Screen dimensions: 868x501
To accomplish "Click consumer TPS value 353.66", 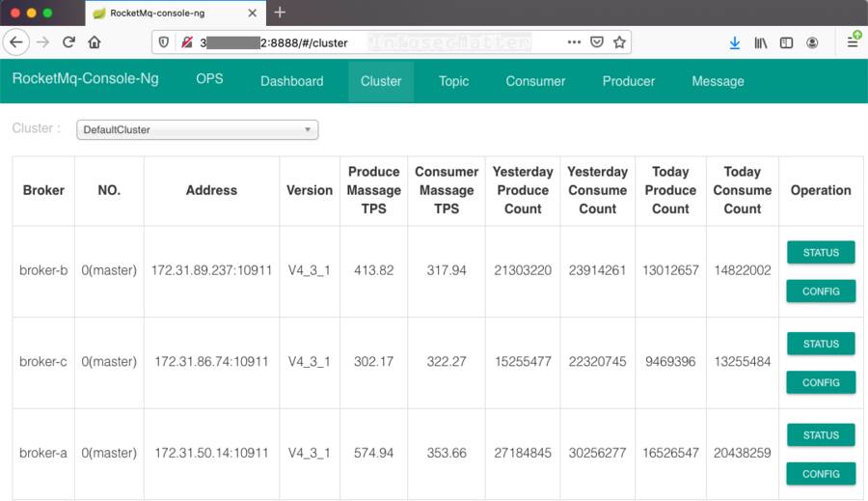I will [447, 454].
